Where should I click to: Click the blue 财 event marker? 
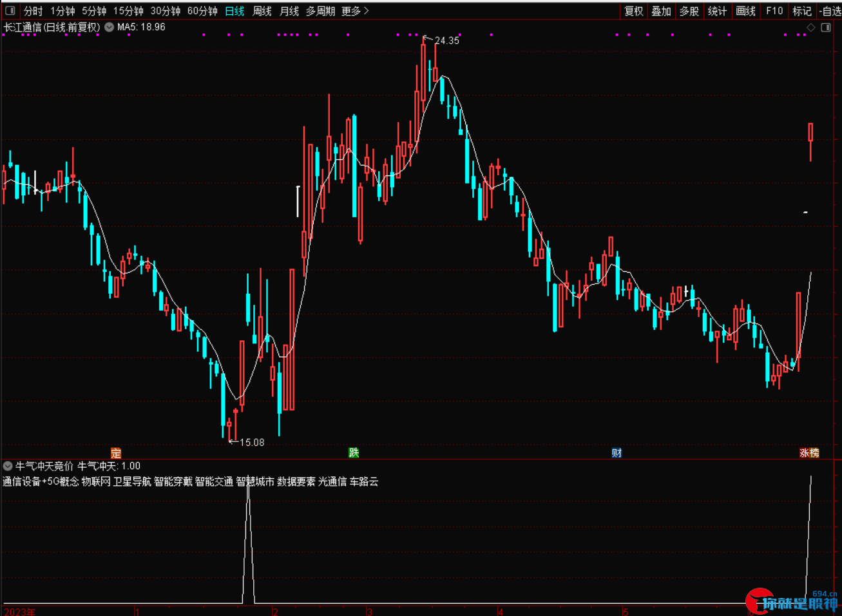point(617,453)
